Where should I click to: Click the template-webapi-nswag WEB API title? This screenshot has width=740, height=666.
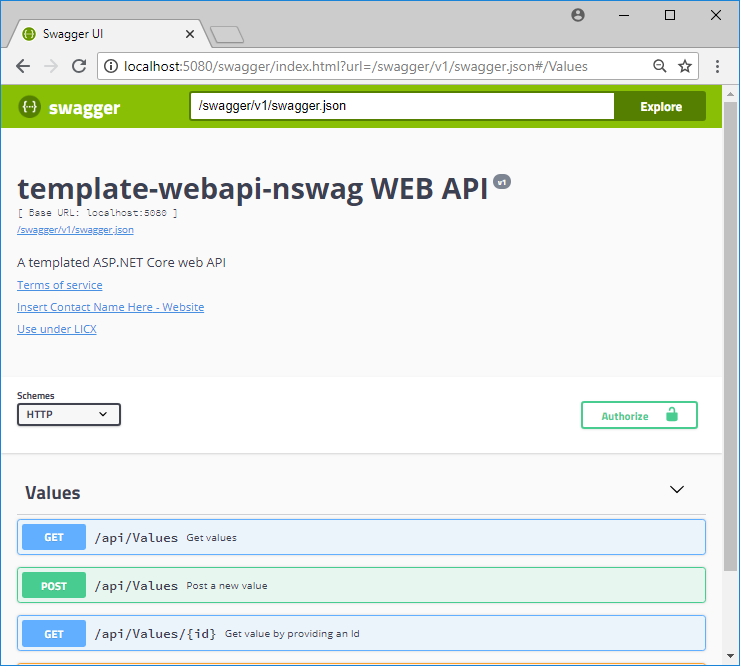(252, 189)
